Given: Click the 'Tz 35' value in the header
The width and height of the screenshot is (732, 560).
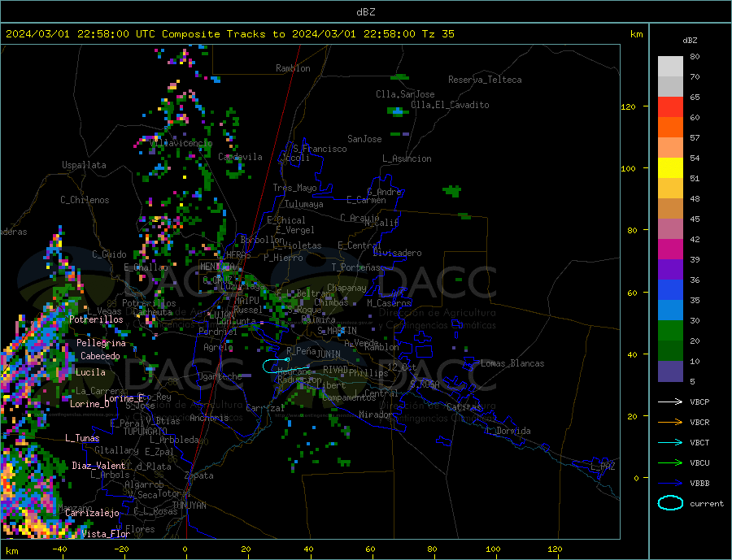Looking at the screenshot, I should click(438, 34).
